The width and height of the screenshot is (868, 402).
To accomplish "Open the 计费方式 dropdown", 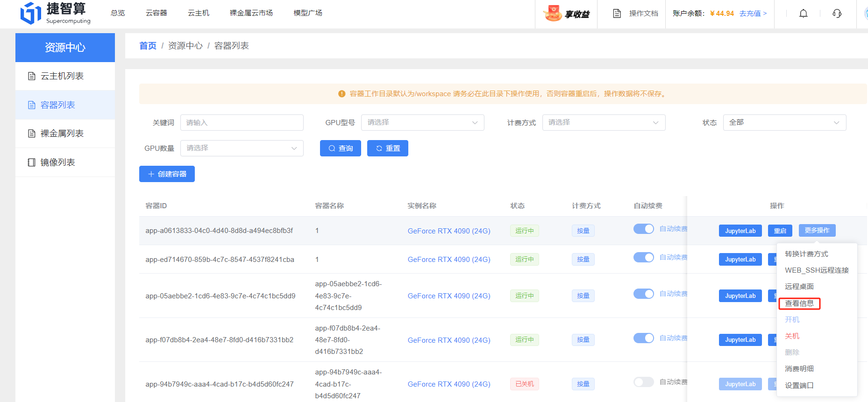I will [604, 122].
